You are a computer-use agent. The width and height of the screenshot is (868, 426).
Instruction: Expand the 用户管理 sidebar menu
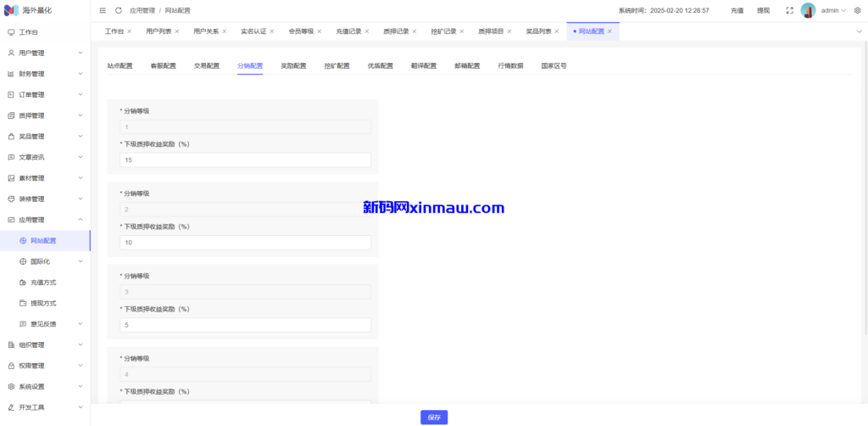pos(46,53)
